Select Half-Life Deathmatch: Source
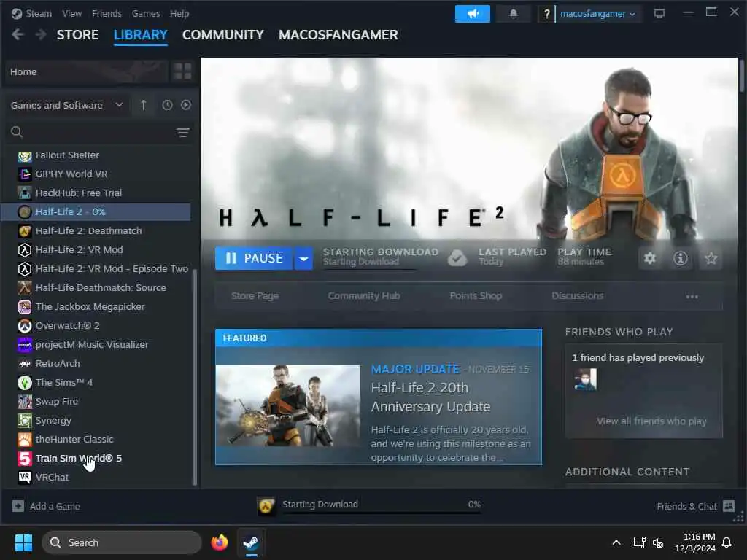 pyautogui.click(x=96, y=287)
